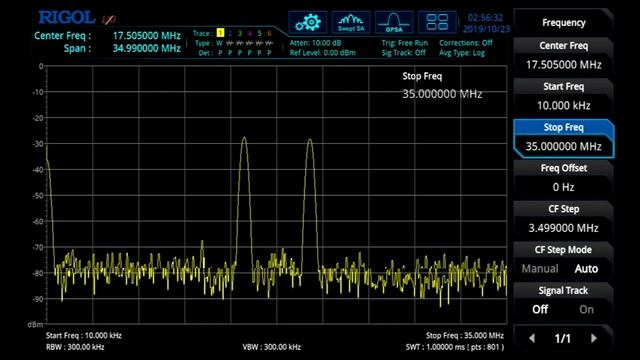Click the 1/1 page indicator

[562, 338]
